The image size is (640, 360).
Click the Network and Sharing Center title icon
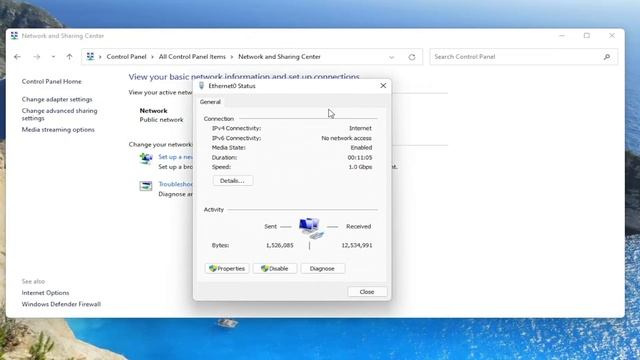point(14,36)
